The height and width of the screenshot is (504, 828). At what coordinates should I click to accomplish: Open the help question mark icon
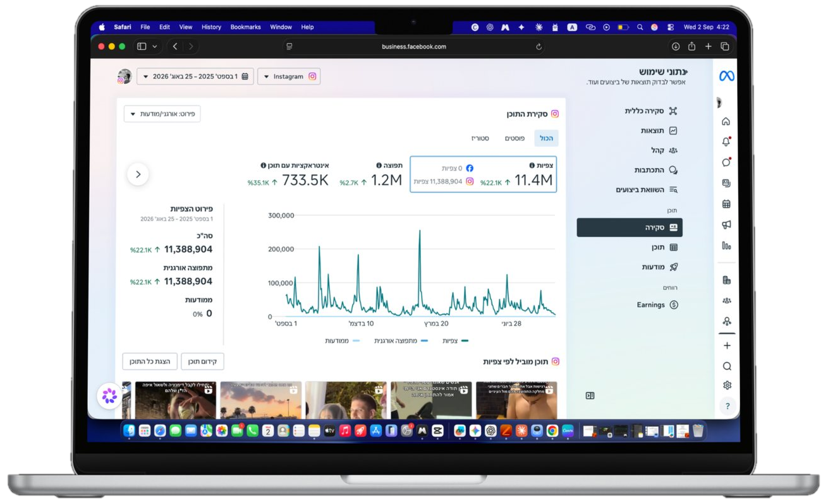point(727,406)
